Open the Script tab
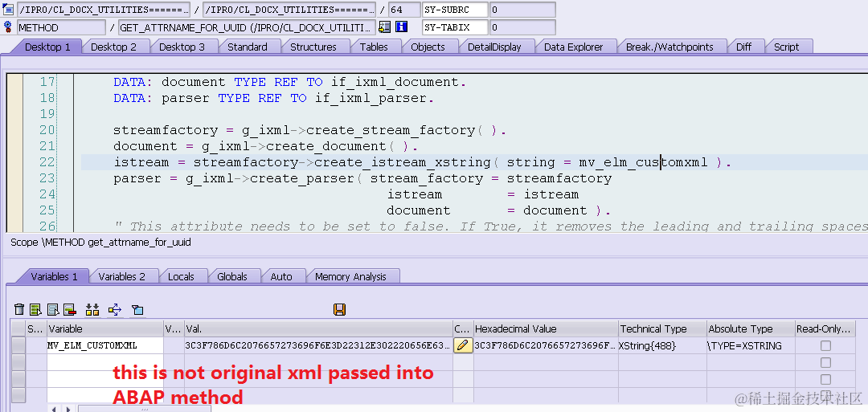Screen dimensions: 868x412 coord(786,47)
